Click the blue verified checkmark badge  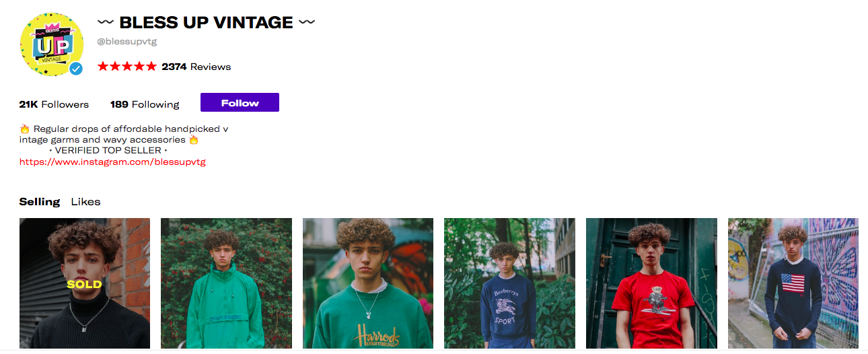click(76, 69)
